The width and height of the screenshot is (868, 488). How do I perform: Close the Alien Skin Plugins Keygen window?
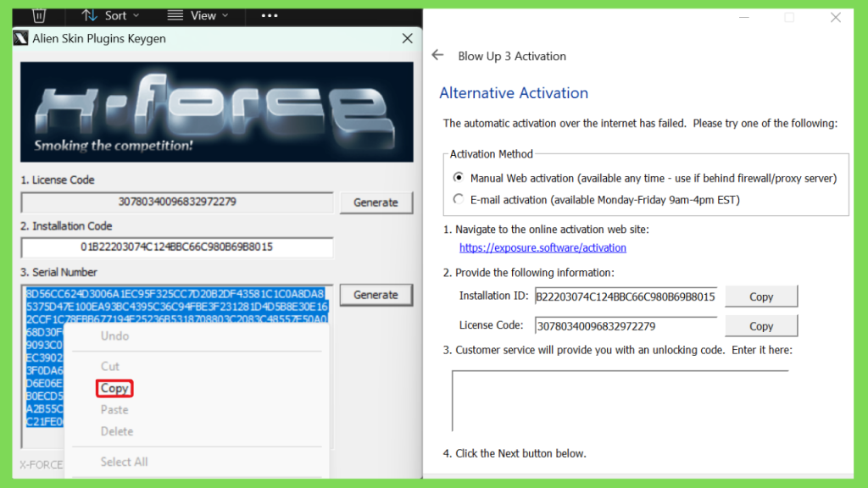(x=408, y=38)
